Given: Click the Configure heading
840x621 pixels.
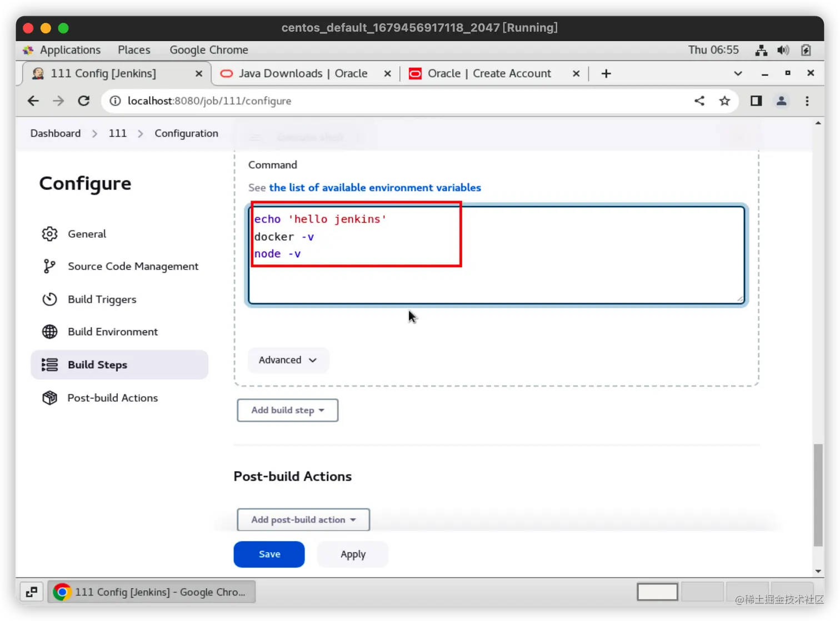Looking at the screenshot, I should coord(85,183).
